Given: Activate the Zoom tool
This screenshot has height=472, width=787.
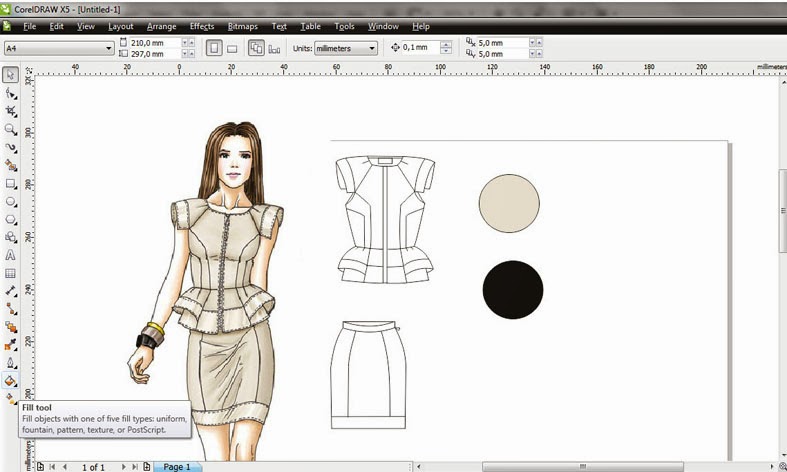Looking at the screenshot, I should [10, 129].
